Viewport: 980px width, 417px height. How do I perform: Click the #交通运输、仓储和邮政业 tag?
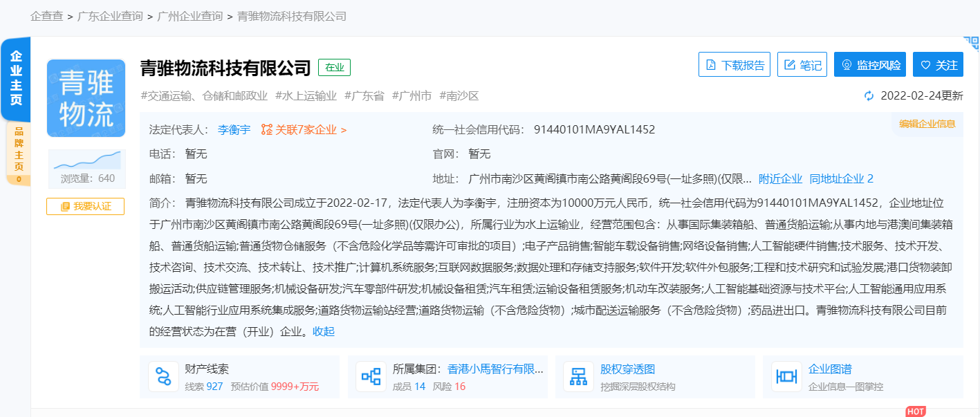coord(204,96)
